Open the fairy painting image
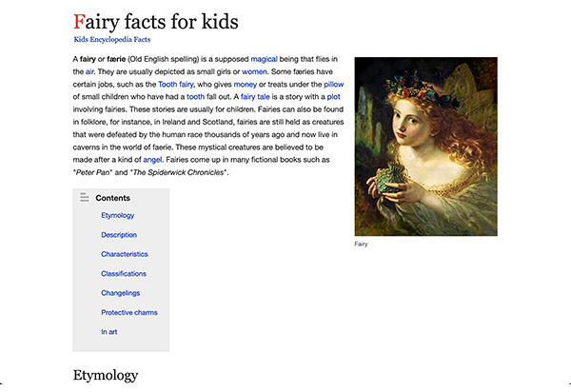571x392 pixels. pos(426,147)
